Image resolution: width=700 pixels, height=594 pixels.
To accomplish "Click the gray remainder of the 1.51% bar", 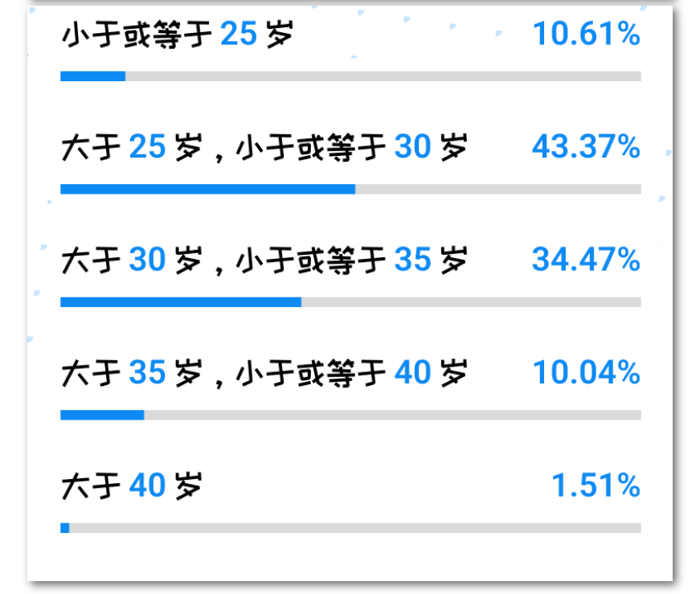I will pyautogui.click(x=355, y=528).
